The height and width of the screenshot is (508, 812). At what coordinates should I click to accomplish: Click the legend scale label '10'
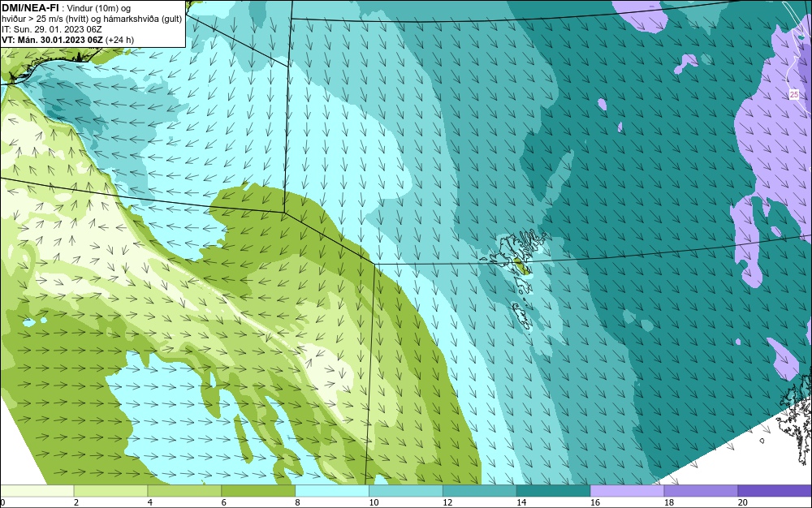click(374, 502)
